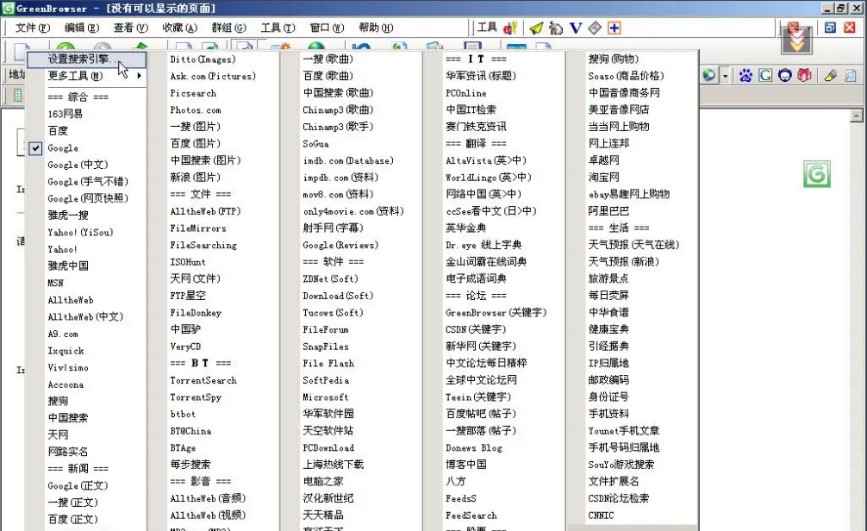
Task: Click the icon next to 工具 label
Action: [510, 28]
